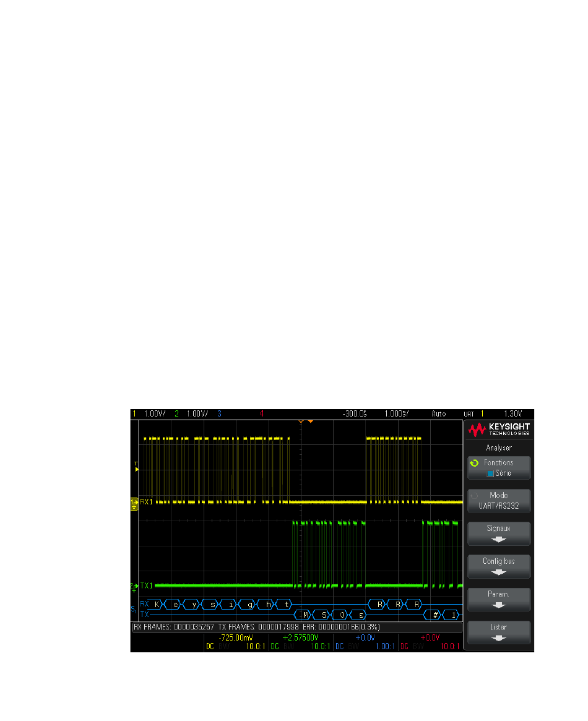
Task: Click the red channel 4 indicator
Action: click(x=262, y=413)
